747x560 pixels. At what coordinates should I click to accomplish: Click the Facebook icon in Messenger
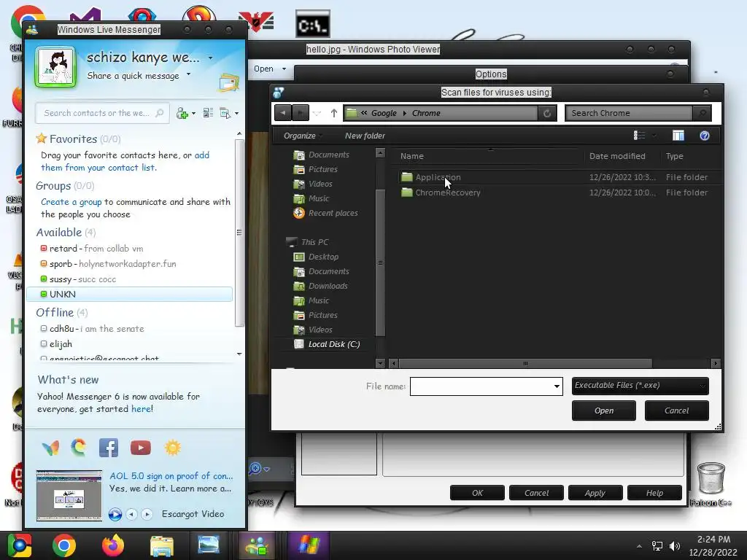(109, 448)
